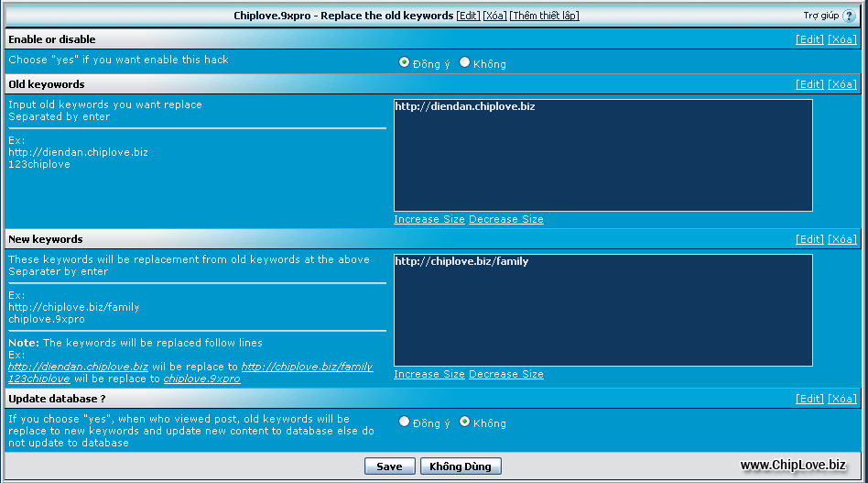Viewport: 868px width, 483px height.
Task: Focus the New keywords text area
Action: coord(603,310)
